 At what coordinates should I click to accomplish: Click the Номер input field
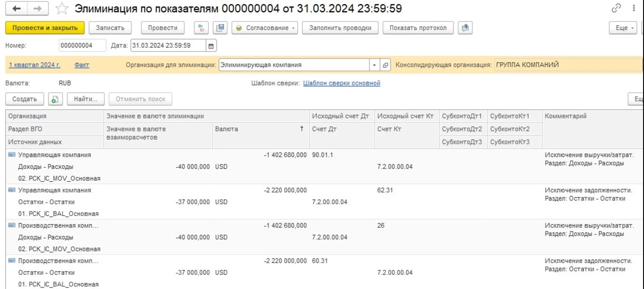coord(82,46)
